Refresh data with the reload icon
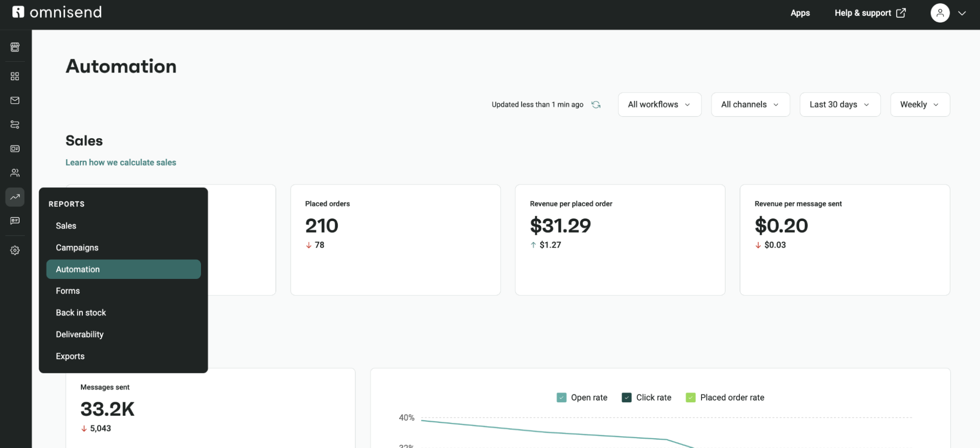This screenshot has width=980, height=448. click(x=596, y=104)
